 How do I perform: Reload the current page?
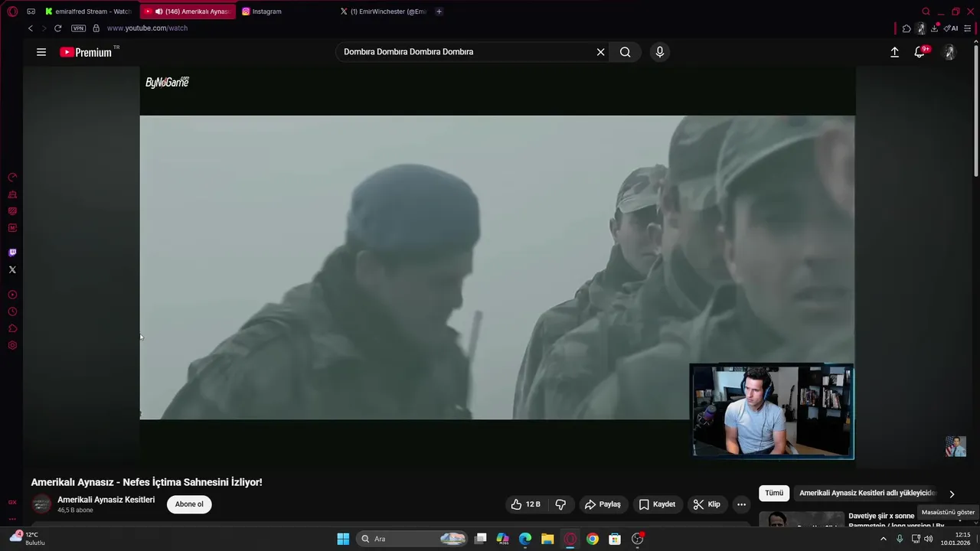57,28
